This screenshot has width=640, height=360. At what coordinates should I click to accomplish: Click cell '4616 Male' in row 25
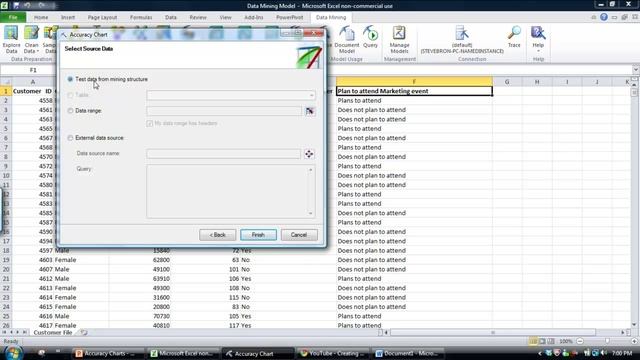click(x=60, y=316)
